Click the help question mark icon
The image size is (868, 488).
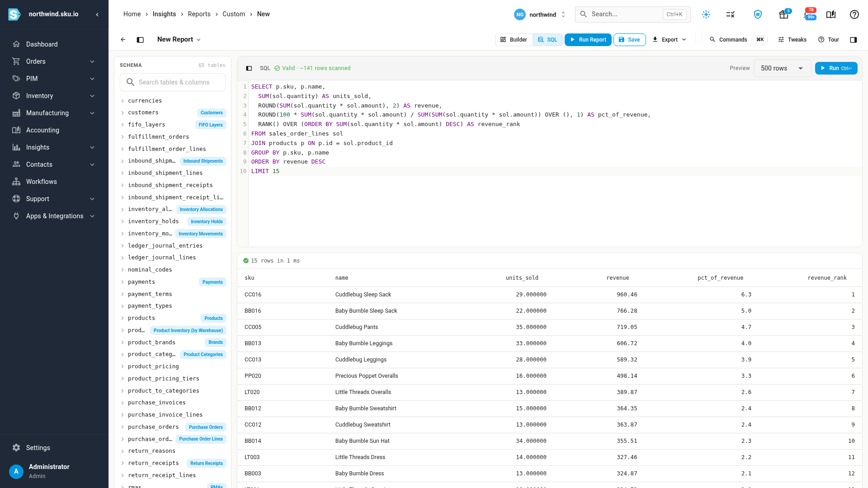(x=854, y=14)
